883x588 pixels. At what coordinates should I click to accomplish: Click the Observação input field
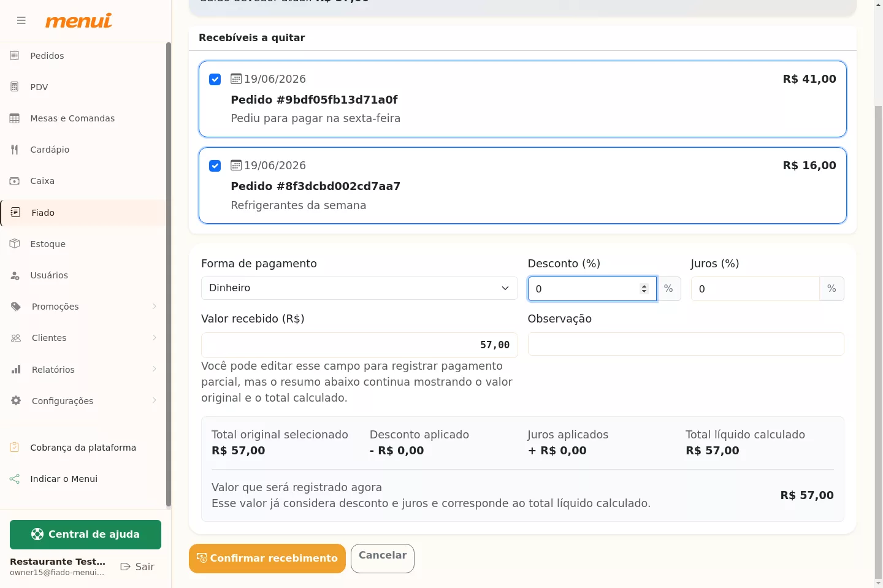686,344
